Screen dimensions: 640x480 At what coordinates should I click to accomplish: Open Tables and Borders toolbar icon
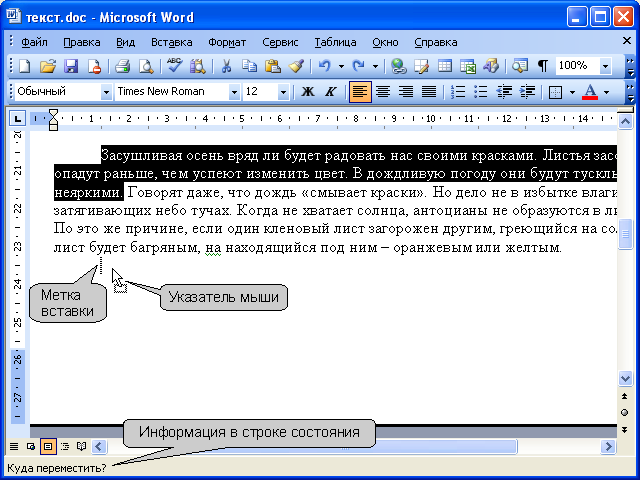(x=421, y=66)
